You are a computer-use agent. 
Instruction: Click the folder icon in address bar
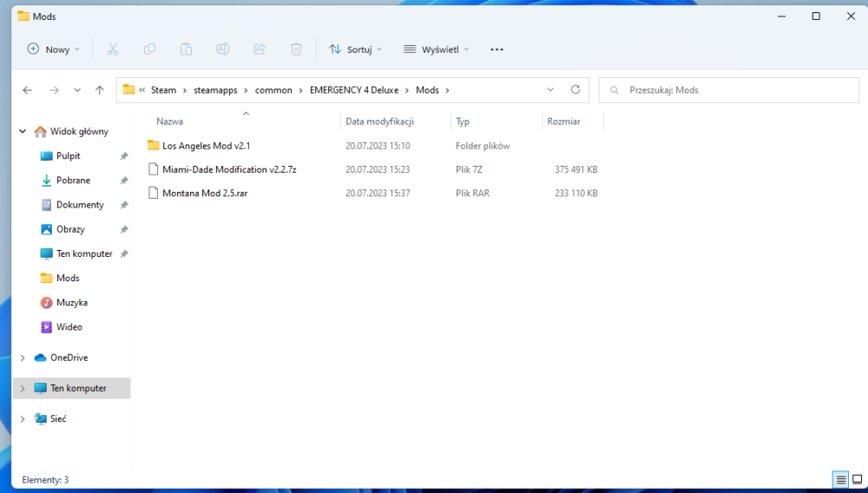pyautogui.click(x=129, y=89)
